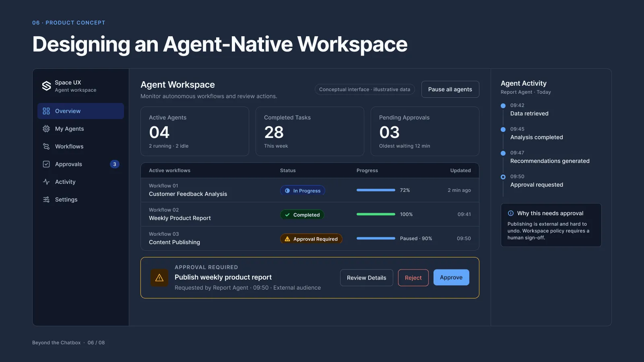This screenshot has height=362, width=644.
Task: Click the In Progress status pill
Action: tap(303, 191)
